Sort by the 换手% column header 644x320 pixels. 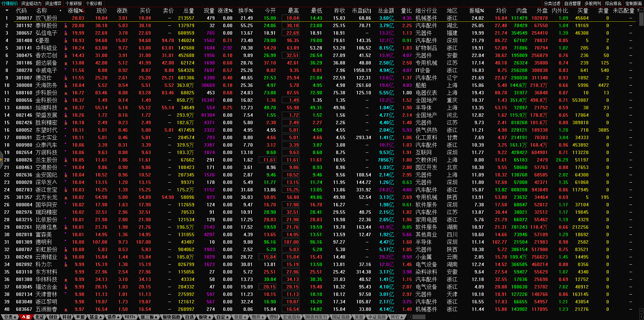pyautogui.click(x=245, y=11)
